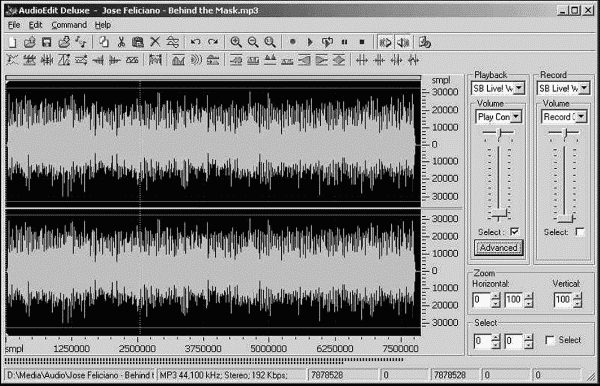Enable the Select checkbox in Select panel
Screen dimensions: 600x386
click(550, 340)
